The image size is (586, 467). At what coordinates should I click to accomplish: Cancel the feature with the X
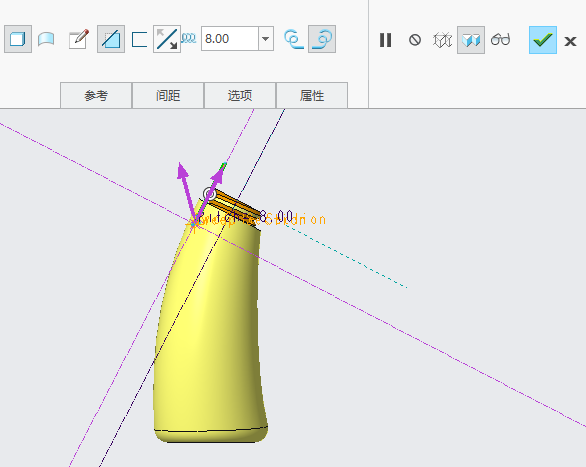570,41
